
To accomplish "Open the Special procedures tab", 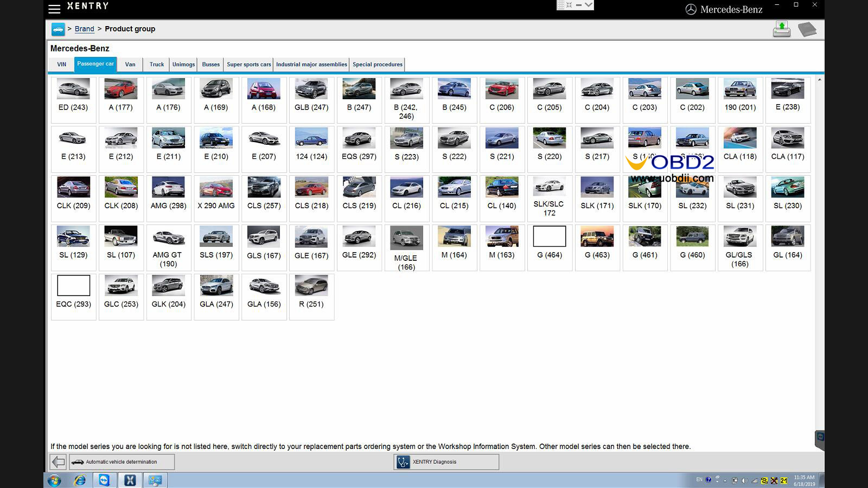I will click(377, 65).
